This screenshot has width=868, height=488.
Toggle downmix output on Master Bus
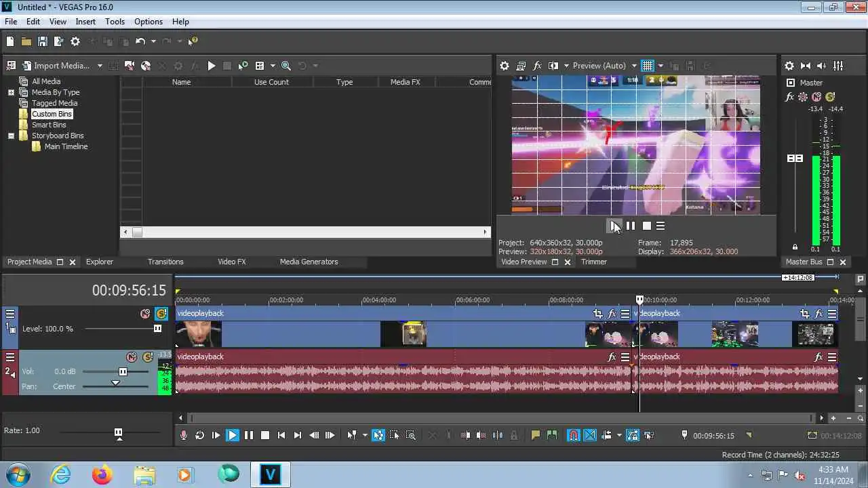pyautogui.click(x=806, y=66)
